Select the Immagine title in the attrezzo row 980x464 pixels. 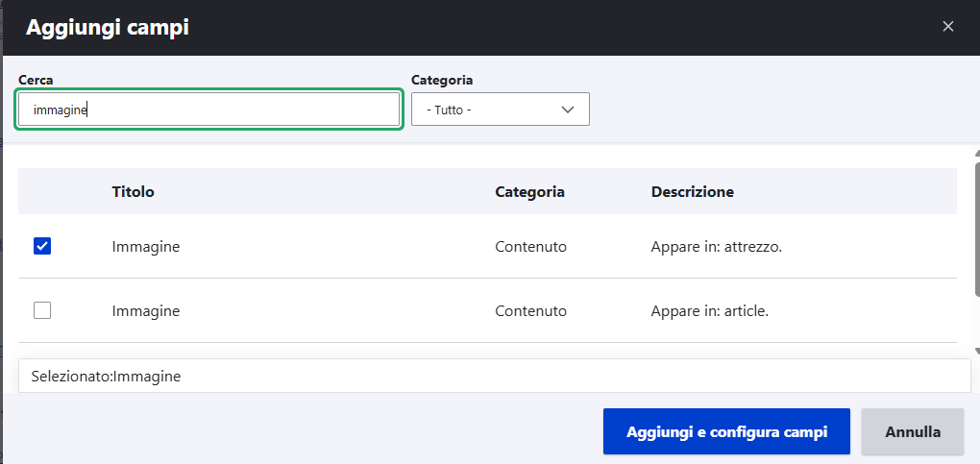pyautogui.click(x=146, y=247)
